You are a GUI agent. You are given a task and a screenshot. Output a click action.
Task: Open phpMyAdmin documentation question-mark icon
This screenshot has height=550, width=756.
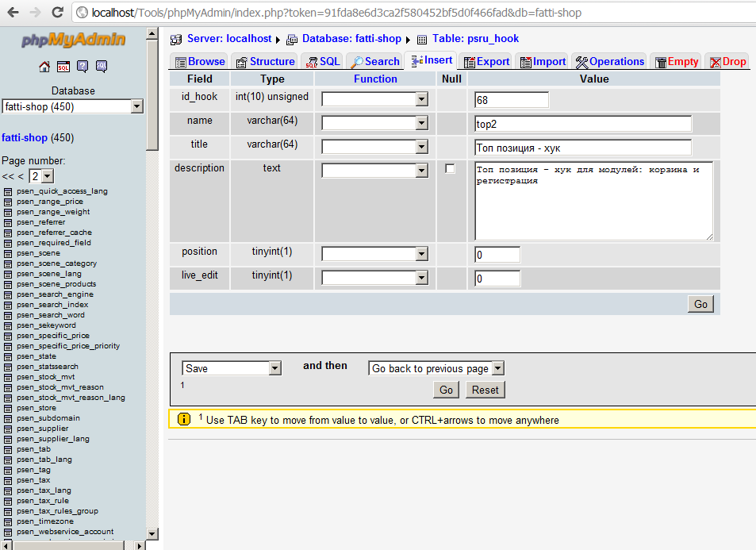[x=83, y=67]
